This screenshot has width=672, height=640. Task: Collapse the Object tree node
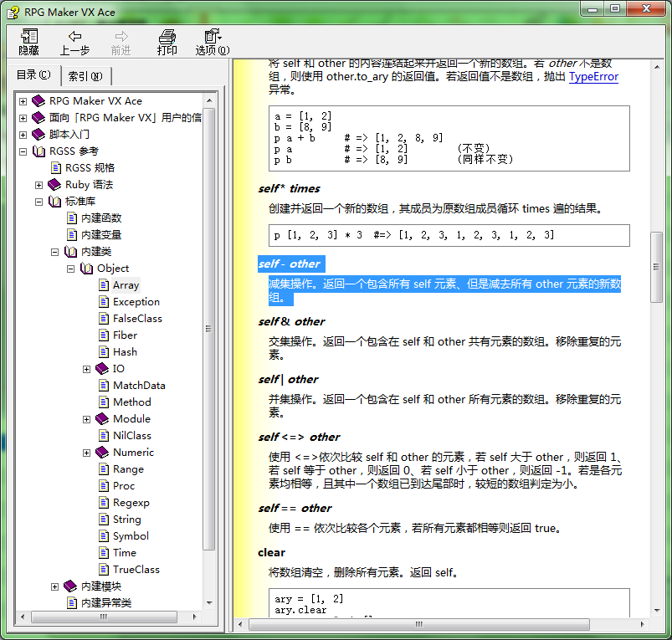coord(70,269)
